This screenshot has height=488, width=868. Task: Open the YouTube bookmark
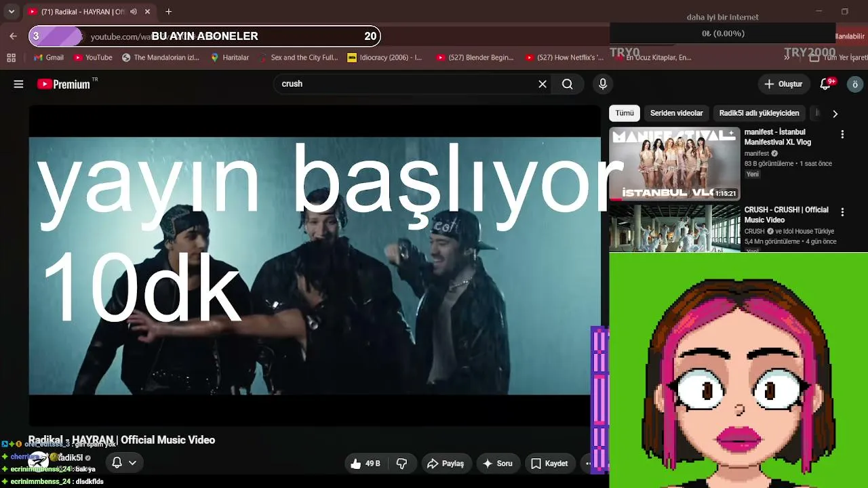click(93, 58)
